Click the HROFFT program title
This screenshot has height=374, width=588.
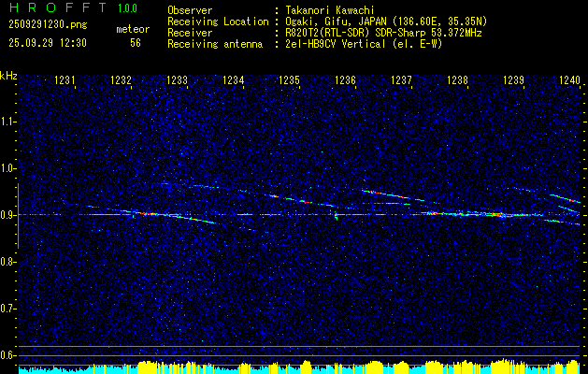(x=58, y=7)
